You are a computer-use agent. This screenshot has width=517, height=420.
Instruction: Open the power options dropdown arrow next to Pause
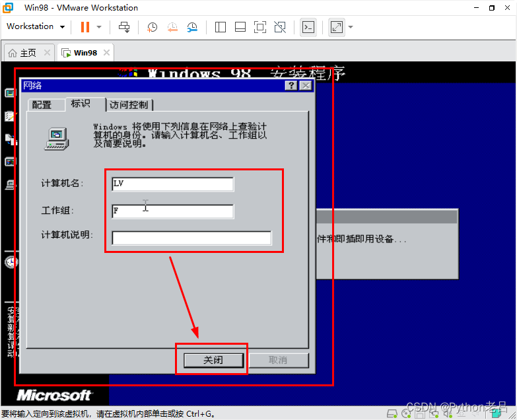click(x=99, y=27)
